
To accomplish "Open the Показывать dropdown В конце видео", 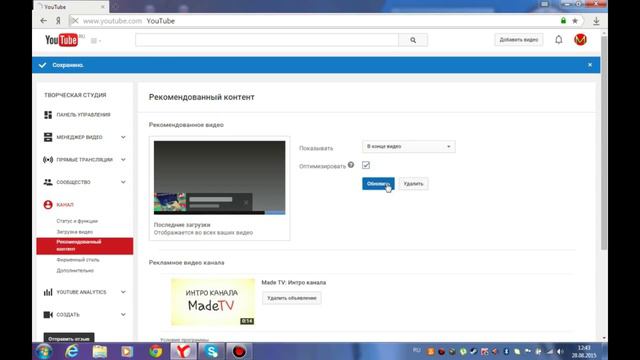I will point(409,147).
